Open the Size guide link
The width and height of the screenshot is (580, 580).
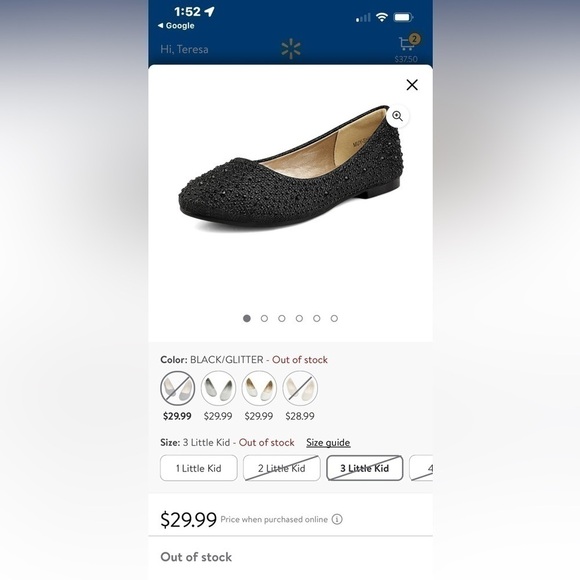click(x=328, y=443)
